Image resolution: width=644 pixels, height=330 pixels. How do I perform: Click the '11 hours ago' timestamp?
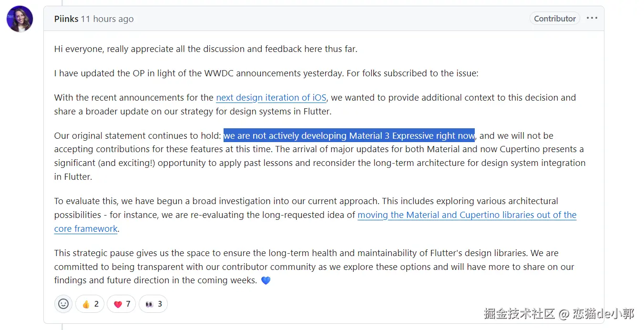[x=107, y=19]
